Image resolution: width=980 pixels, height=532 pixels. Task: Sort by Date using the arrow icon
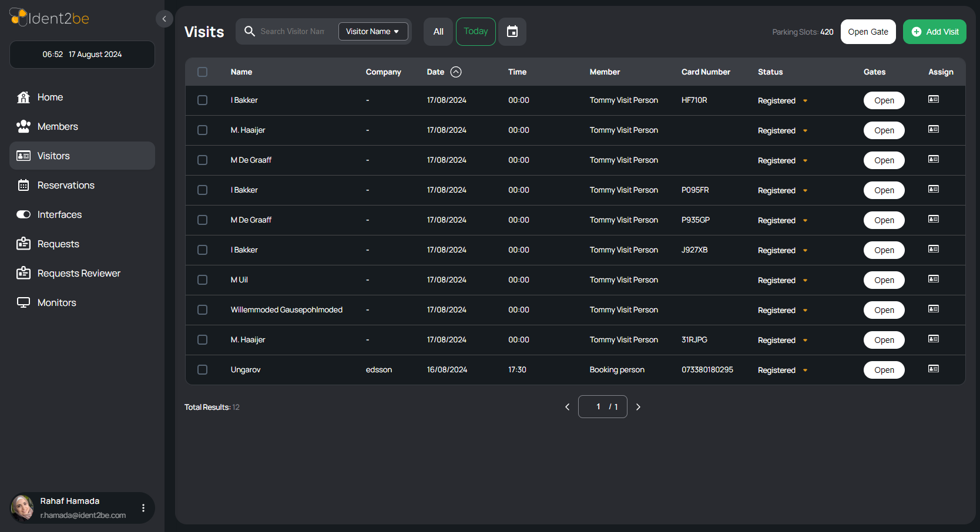pos(456,72)
